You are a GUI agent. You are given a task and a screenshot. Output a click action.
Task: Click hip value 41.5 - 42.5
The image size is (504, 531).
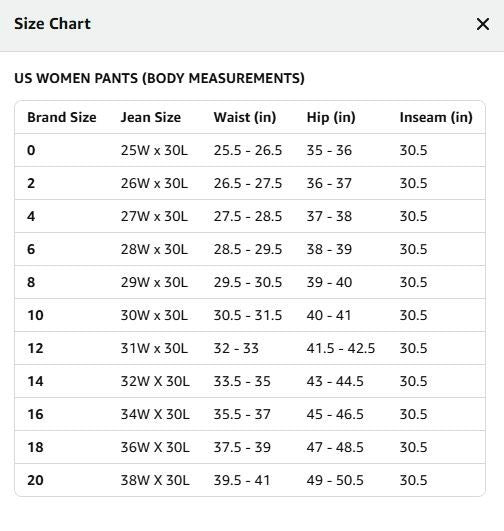click(341, 348)
